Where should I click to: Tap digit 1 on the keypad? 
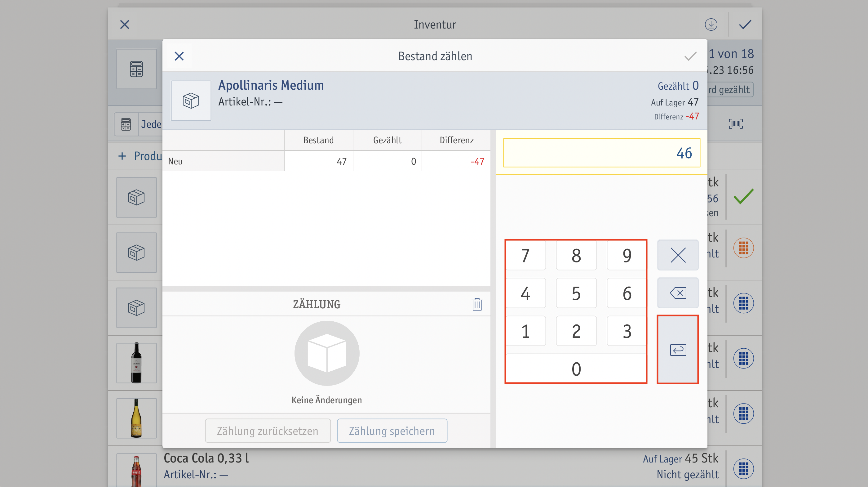point(525,331)
